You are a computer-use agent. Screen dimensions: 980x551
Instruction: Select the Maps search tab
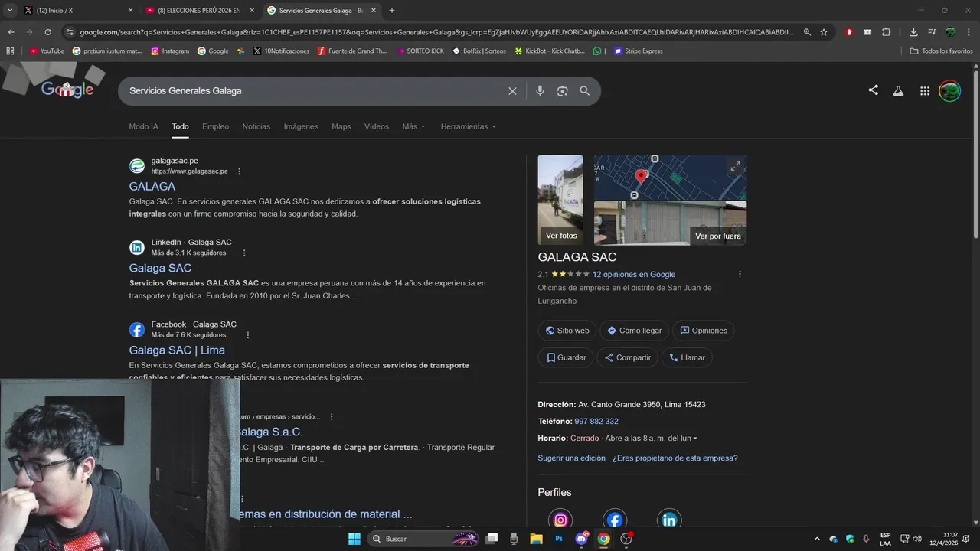pos(341,126)
